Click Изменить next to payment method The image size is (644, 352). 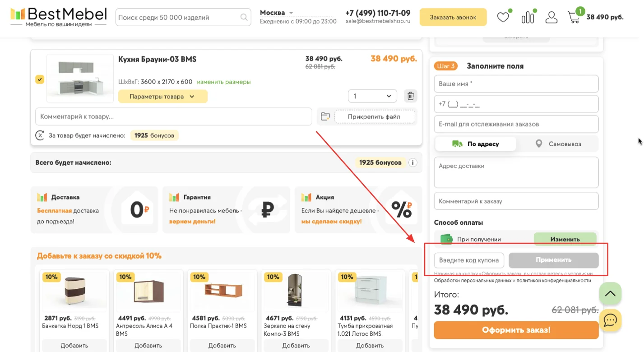point(565,238)
